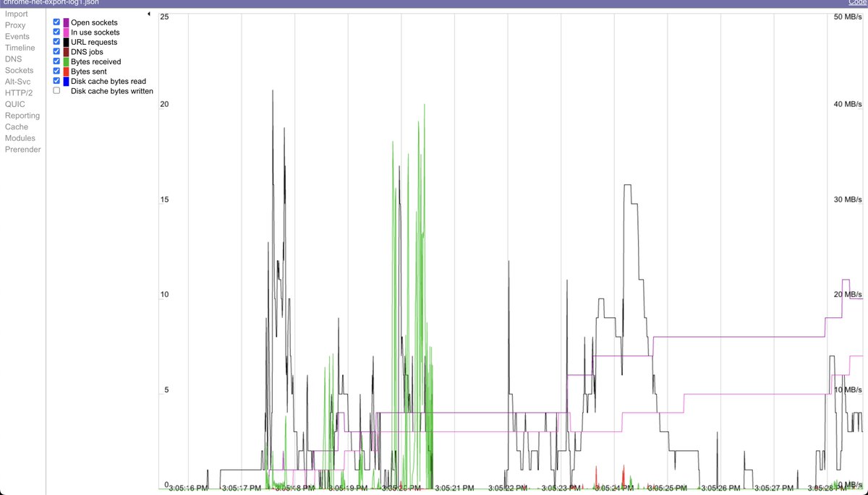Image resolution: width=868 pixels, height=495 pixels.
Task: Open the Import tab
Action: click(x=17, y=14)
